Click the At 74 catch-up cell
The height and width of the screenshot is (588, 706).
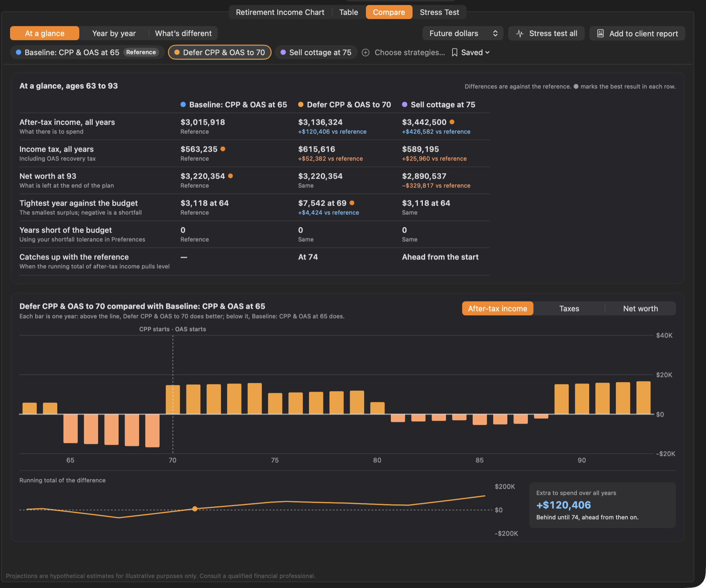coord(308,257)
